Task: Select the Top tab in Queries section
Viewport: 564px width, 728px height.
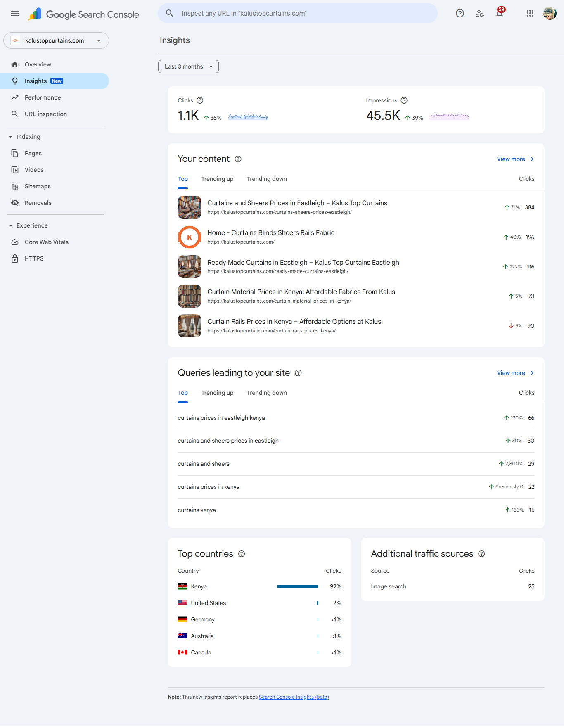Action: tap(183, 393)
